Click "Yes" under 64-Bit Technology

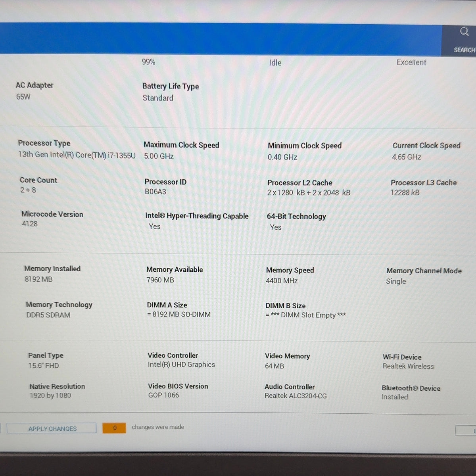point(276,227)
